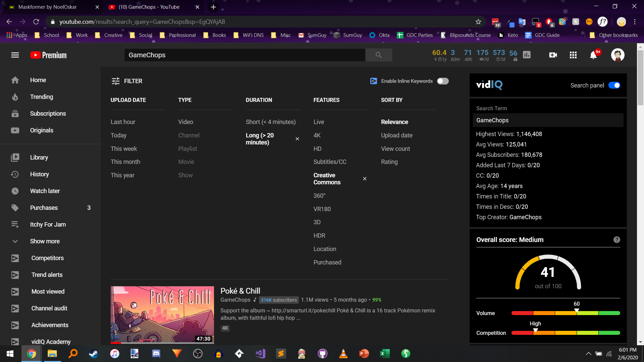
Task: Toggle Enable Inline Keywords switch
Action: click(443, 81)
